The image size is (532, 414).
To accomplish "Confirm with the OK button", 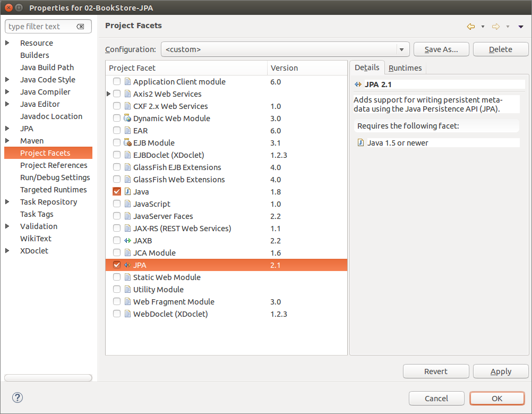I will 497,399.
